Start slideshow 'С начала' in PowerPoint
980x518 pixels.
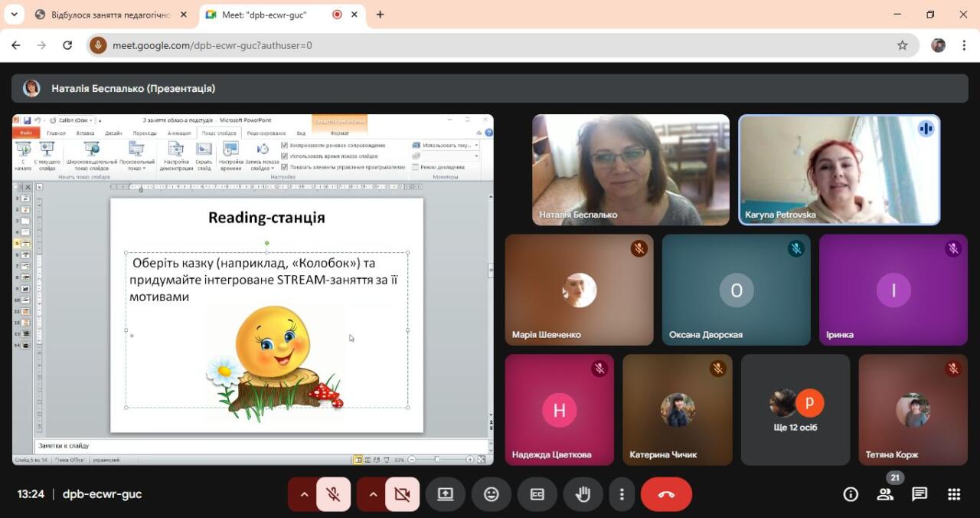tap(23, 156)
